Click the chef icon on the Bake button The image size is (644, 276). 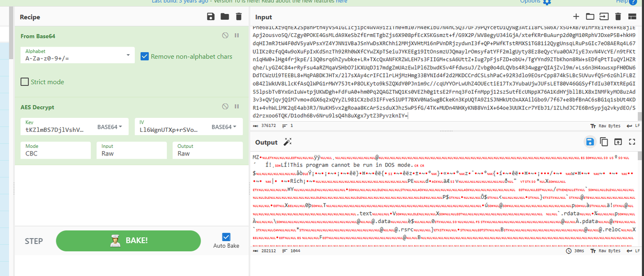[114, 241]
